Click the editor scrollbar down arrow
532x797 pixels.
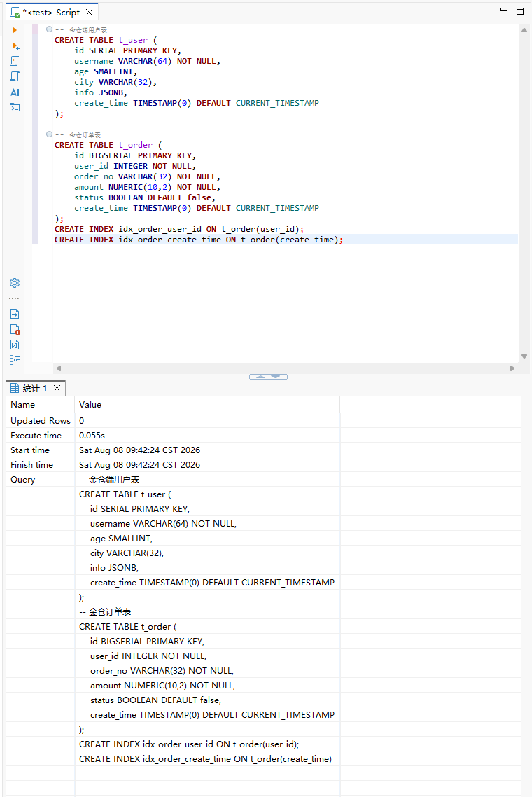[524, 356]
